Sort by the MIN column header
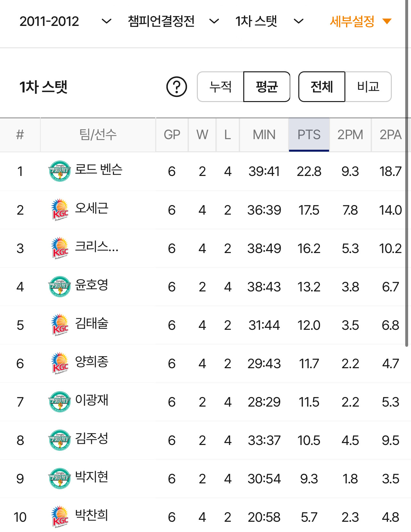Screen dimensions: 411x532 [x=264, y=135]
